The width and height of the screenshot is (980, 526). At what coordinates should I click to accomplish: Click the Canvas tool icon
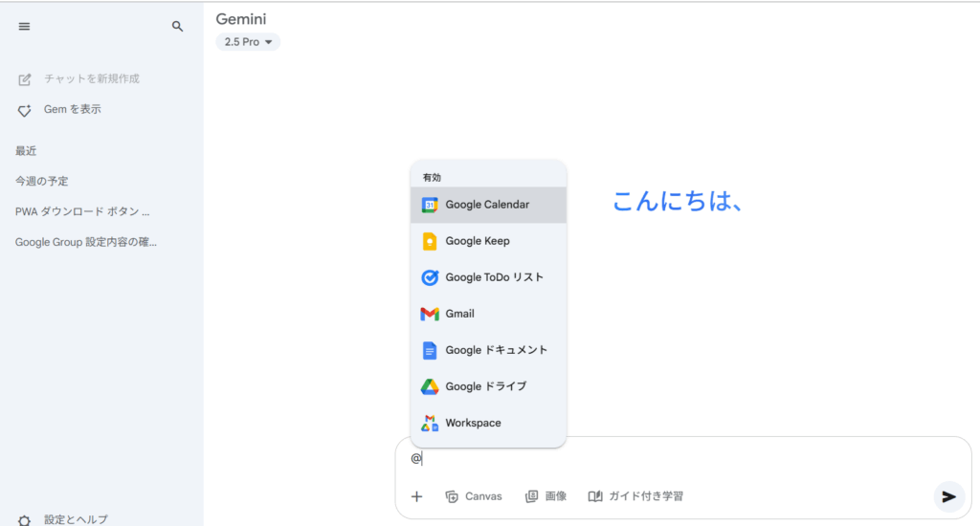(x=452, y=496)
